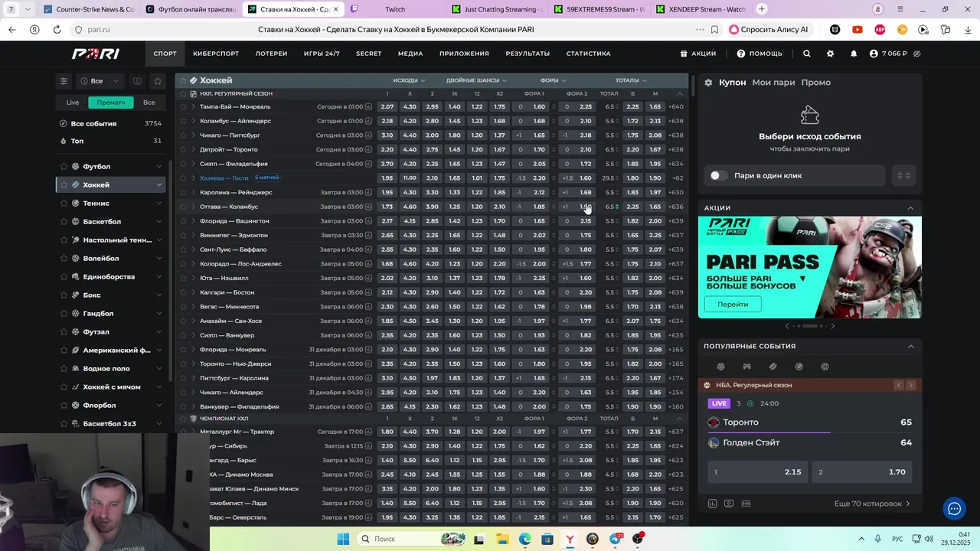The height and width of the screenshot is (551, 980).
Task: Collapse НХЛ Регулярный сезон league
Action: [680, 94]
